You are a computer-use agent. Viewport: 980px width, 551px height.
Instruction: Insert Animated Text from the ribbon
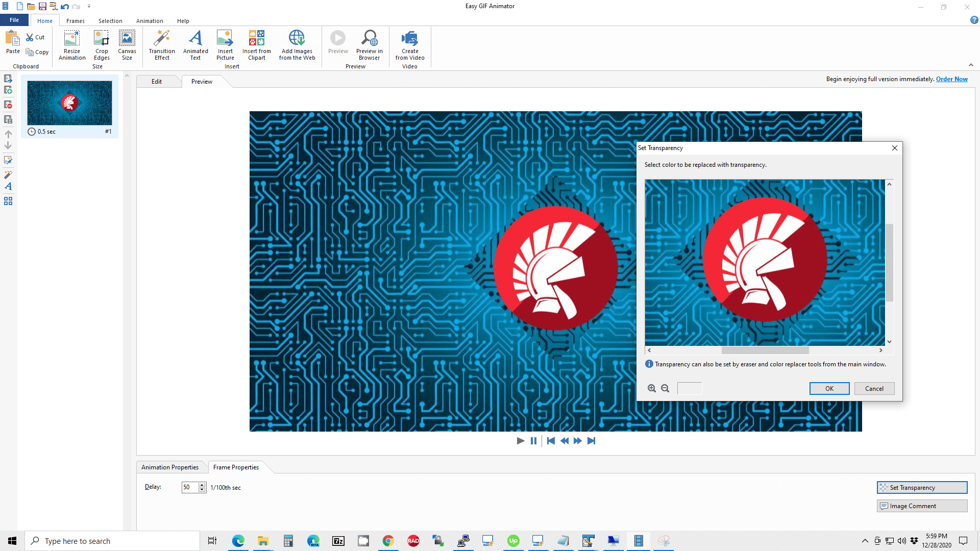pos(195,45)
